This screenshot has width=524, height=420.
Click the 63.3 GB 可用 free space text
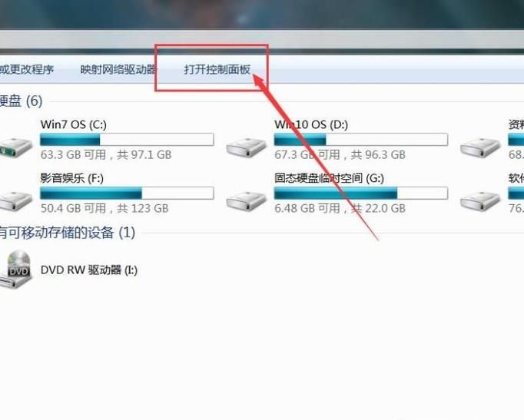click(73, 154)
